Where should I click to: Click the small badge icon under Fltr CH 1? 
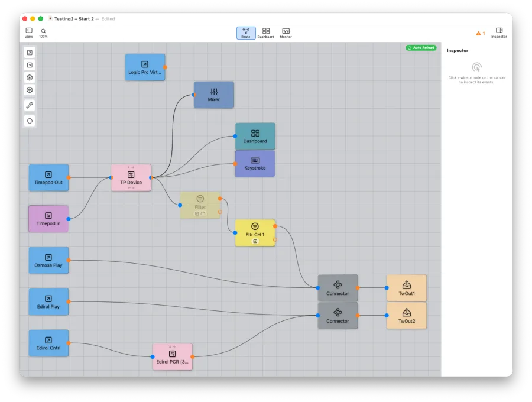(255, 241)
